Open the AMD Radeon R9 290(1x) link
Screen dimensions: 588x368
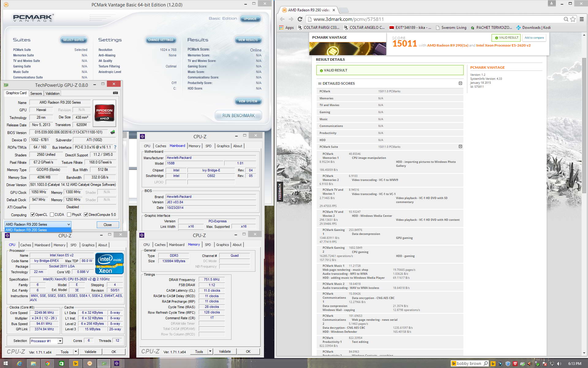[447, 45]
